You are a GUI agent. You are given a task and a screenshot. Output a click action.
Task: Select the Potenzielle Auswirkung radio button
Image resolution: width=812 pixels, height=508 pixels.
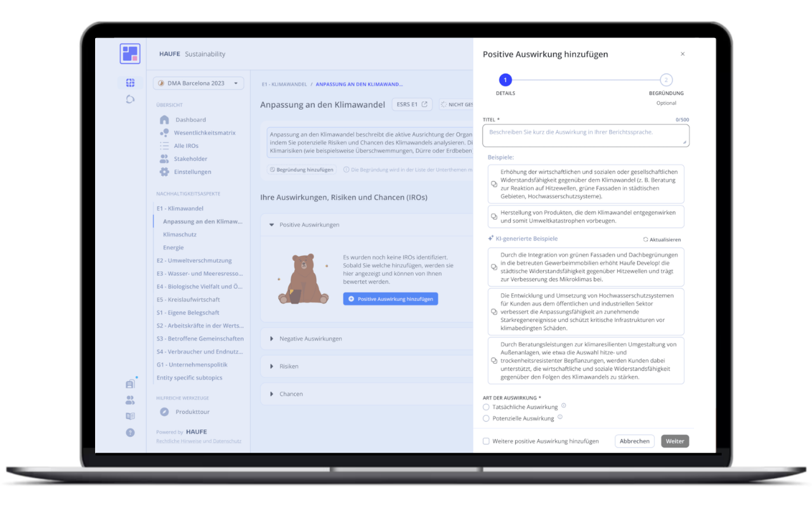pyautogui.click(x=487, y=418)
